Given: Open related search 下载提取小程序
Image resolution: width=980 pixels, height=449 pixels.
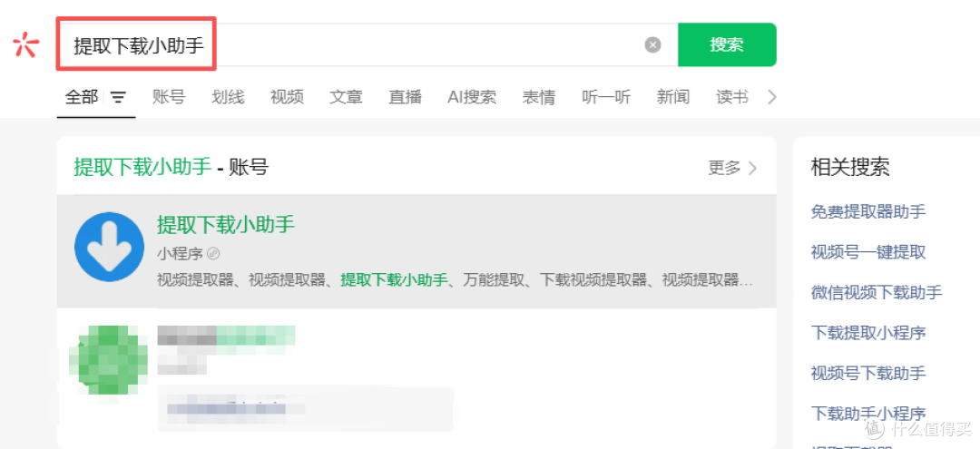Looking at the screenshot, I should click(868, 332).
